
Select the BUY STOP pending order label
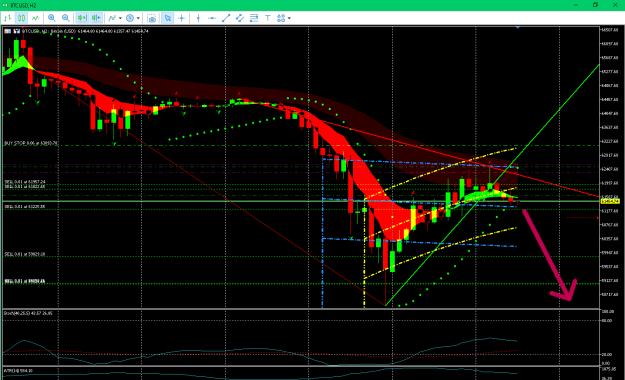pos(31,143)
